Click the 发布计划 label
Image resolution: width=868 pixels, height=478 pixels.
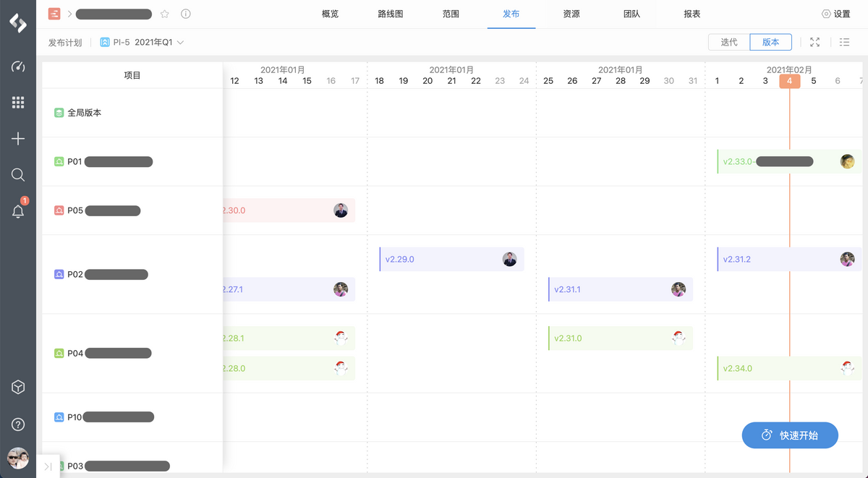[65, 43]
